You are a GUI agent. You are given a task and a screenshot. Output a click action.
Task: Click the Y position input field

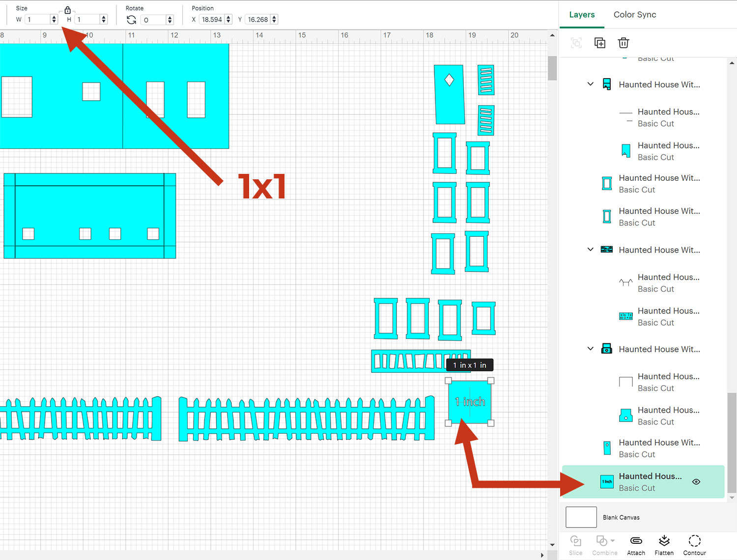tap(258, 20)
